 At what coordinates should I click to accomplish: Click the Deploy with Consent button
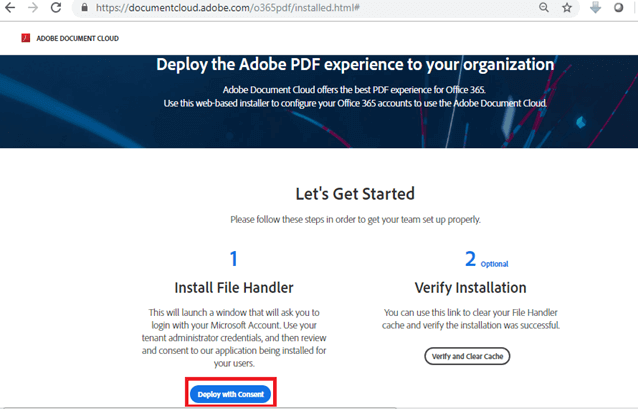coord(231,394)
